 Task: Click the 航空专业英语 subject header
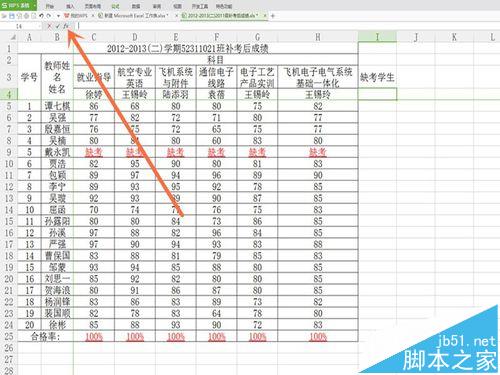tap(135, 77)
